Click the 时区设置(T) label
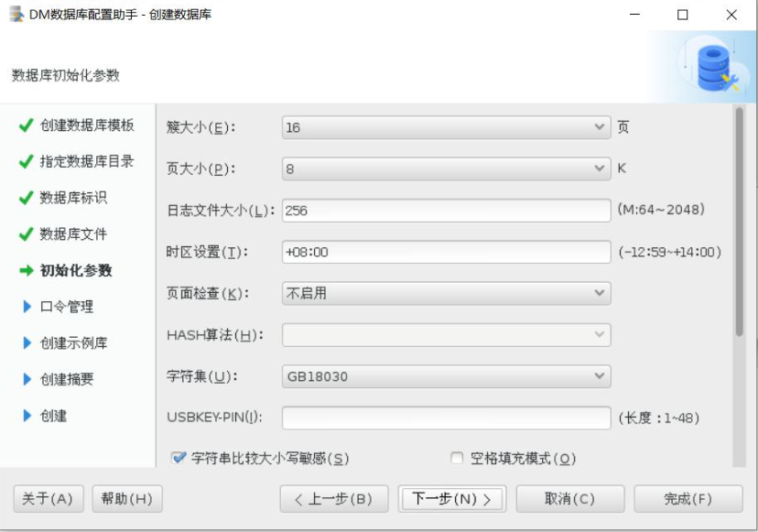 point(207,252)
